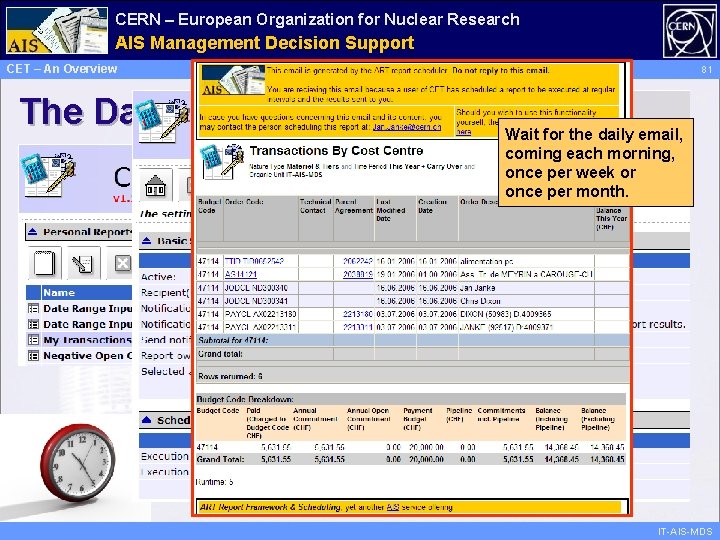The height and width of the screenshot is (540, 720).
Task: Collapse the Schedule section triangle
Action: coord(146,420)
